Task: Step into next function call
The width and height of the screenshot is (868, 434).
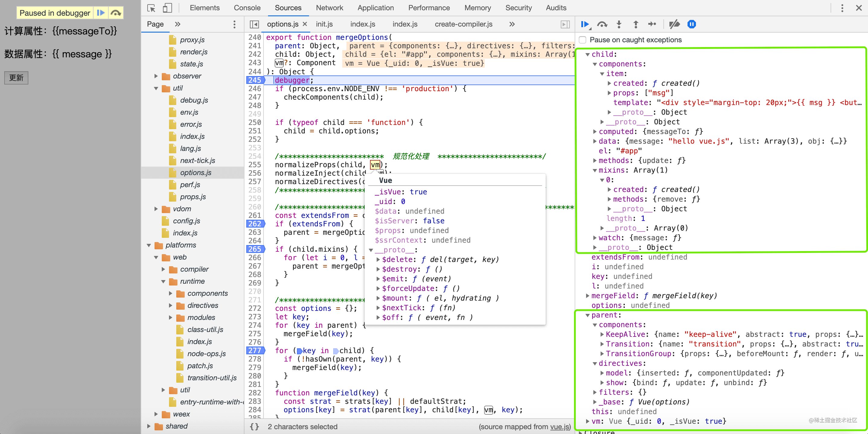Action: 619,24
